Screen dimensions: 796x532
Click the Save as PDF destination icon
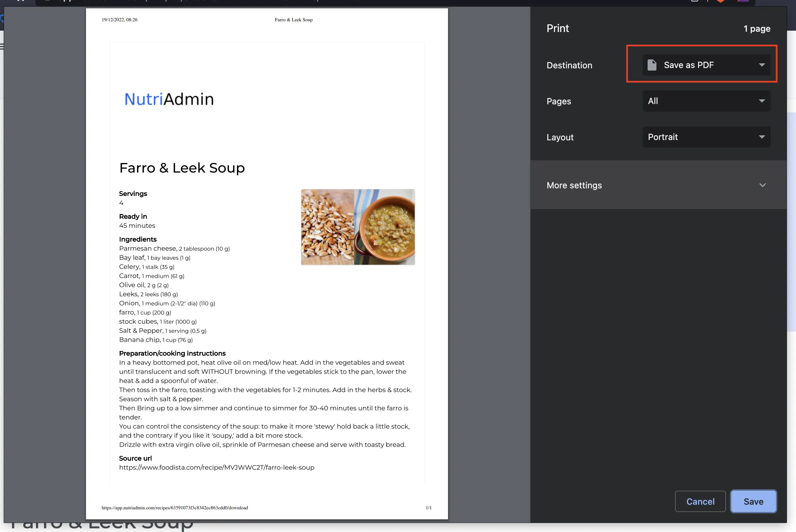pos(653,65)
